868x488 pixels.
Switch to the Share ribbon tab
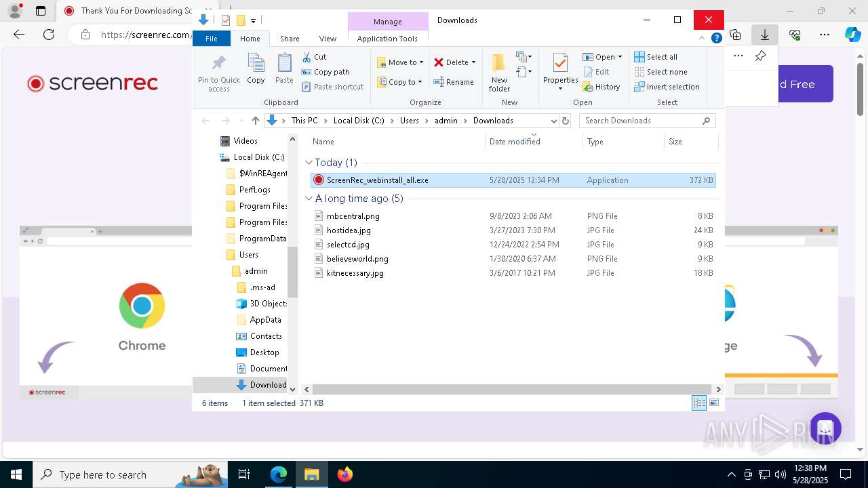(x=290, y=39)
